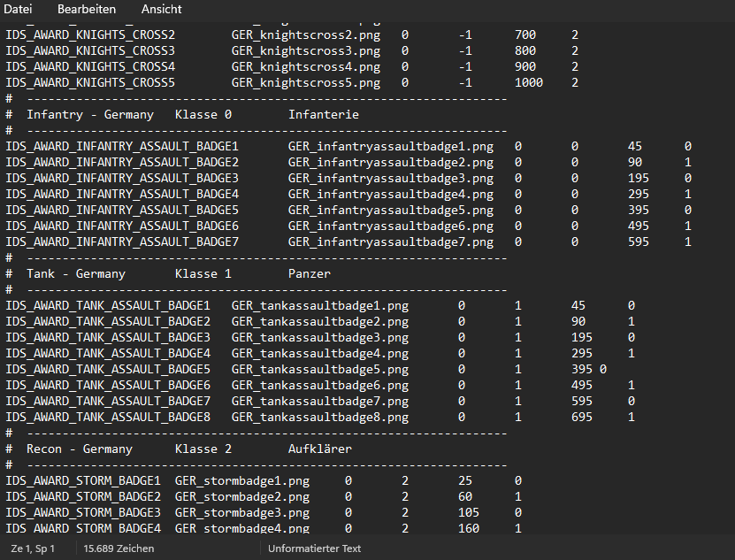Viewport: 735px width, 560px height.
Task: Open the Ansicht menu
Action: point(161,9)
